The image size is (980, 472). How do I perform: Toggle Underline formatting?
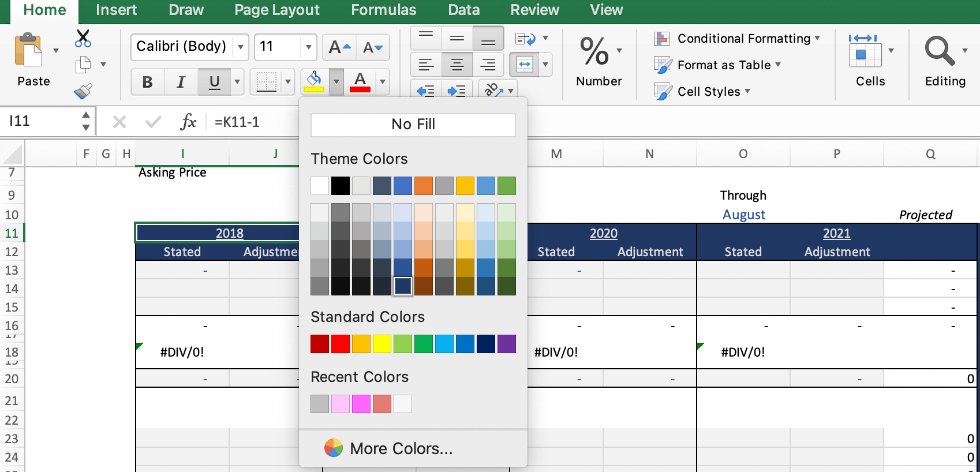pyautogui.click(x=214, y=82)
